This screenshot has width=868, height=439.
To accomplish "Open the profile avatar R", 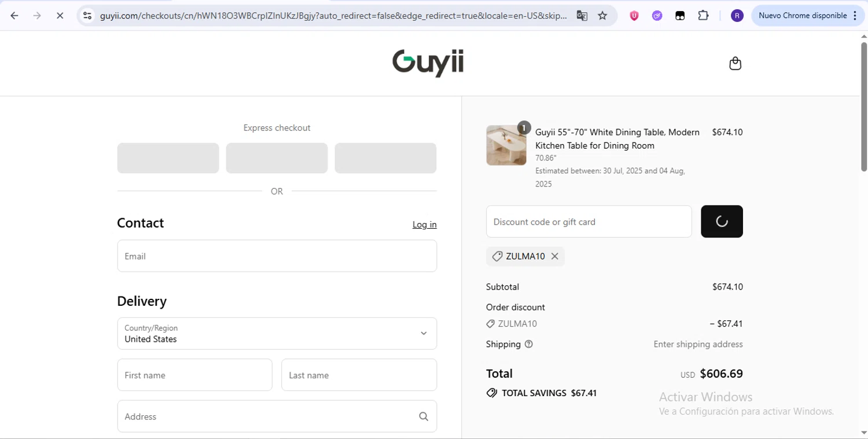I will (737, 16).
